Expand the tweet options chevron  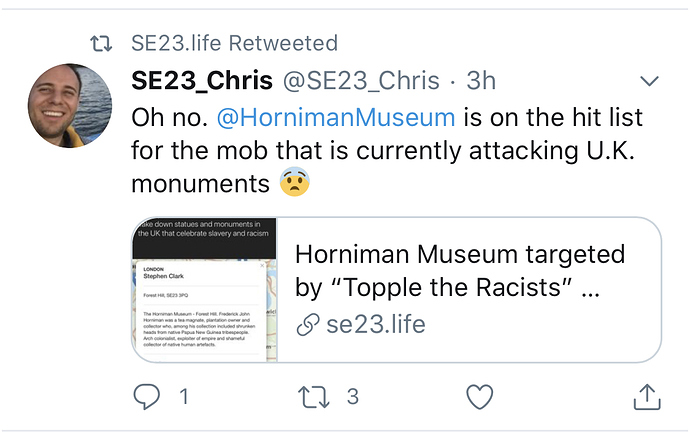point(648,80)
